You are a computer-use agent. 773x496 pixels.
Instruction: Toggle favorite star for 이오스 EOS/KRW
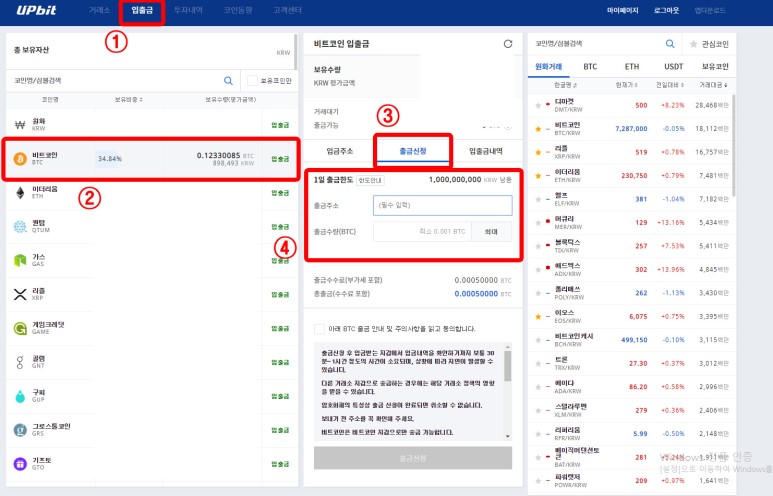point(538,317)
